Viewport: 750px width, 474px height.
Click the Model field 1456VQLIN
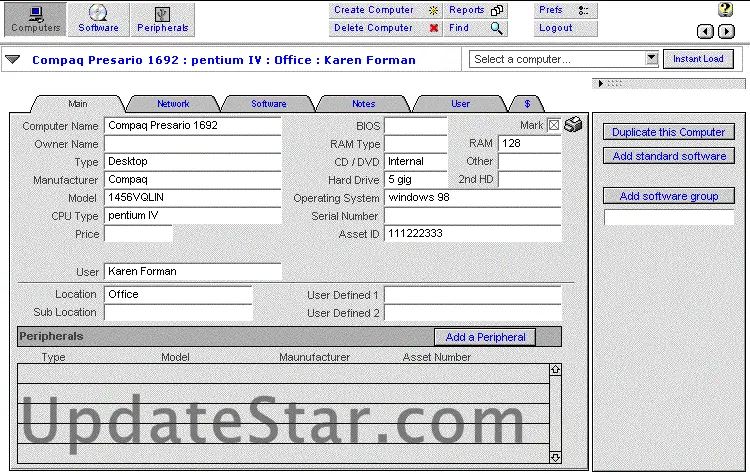click(x=193, y=198)
